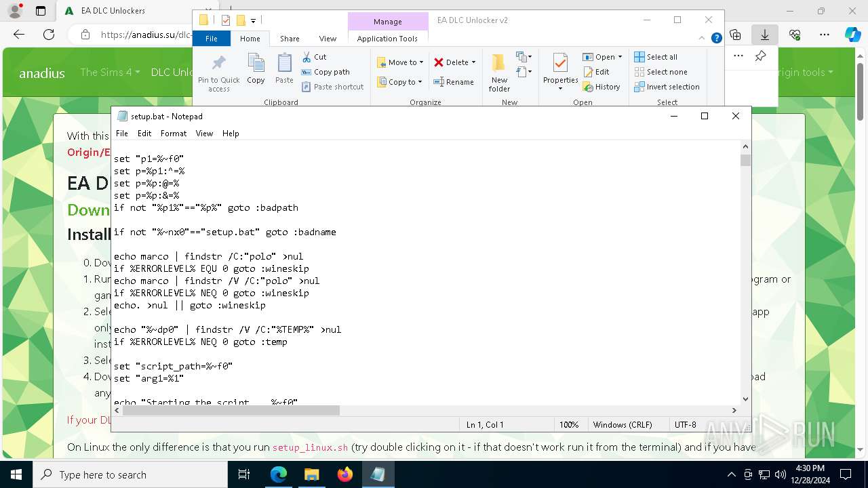Click Notepad vertical scrollbar down arrow
The height and width of the screenshot is (488, 868).
pyautogui.click(x=745, y=399)
